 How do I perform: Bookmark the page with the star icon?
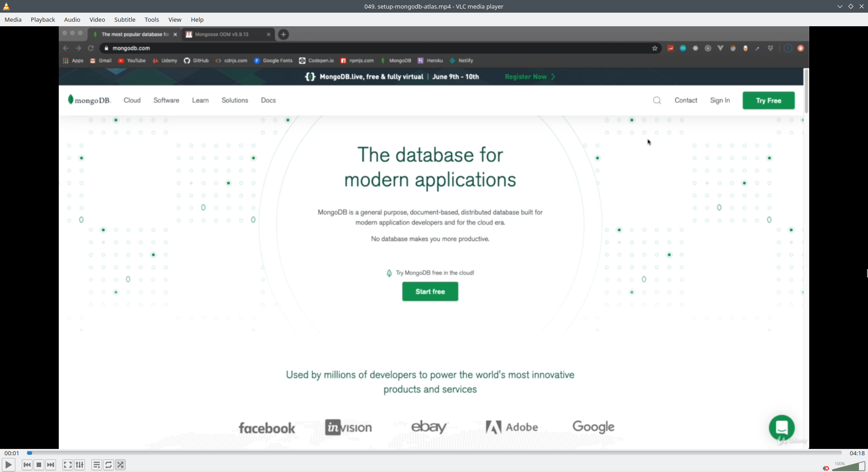pyautogui.click(x=655, y=48)
